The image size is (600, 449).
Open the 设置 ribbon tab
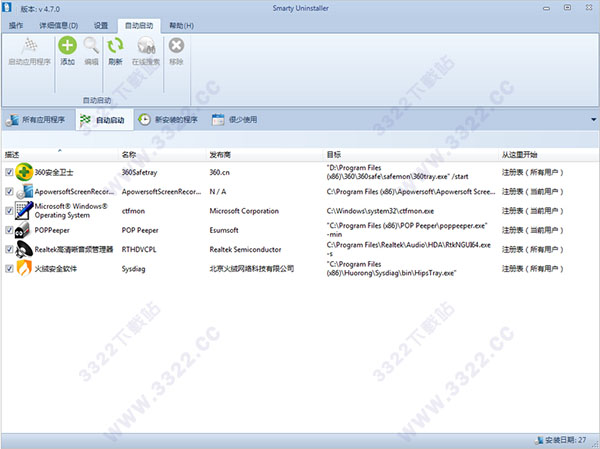101,26
